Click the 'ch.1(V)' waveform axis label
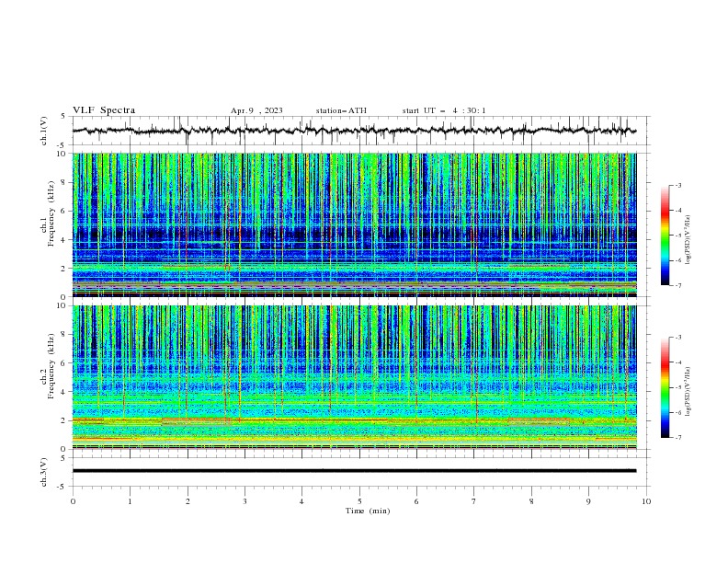This screenshot has height=563, width=728. [x=44, y=131]
